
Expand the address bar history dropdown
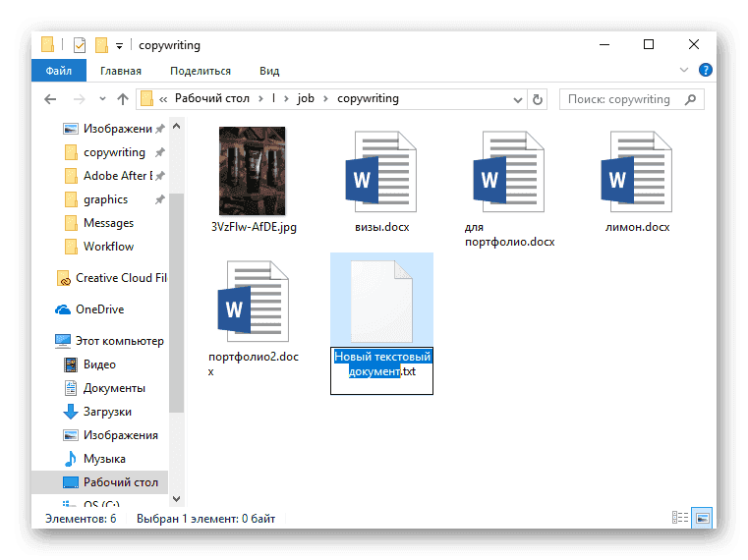pyautogui.click(x=518, y=99)
